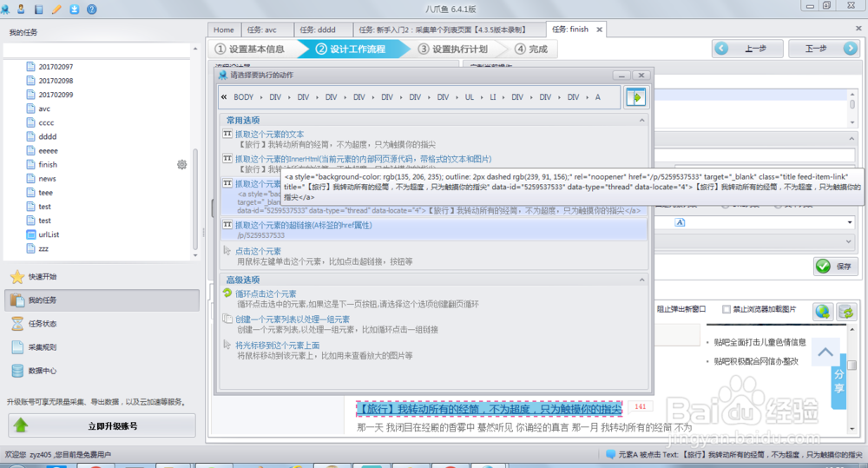The height and width of the screenshot is (468, 868).
Task: Click the A node in element path
Action: click(x=598, y=97)
